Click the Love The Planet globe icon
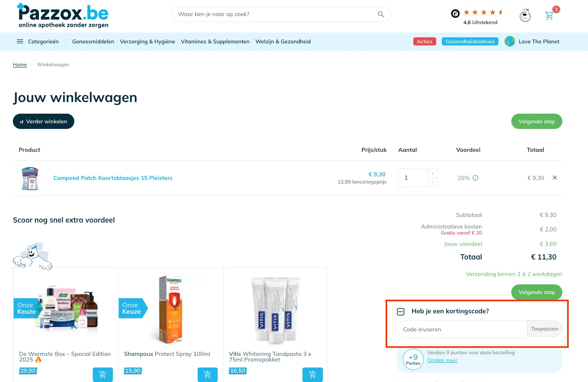Screen dimensions: 588x382 coord(510,41)
